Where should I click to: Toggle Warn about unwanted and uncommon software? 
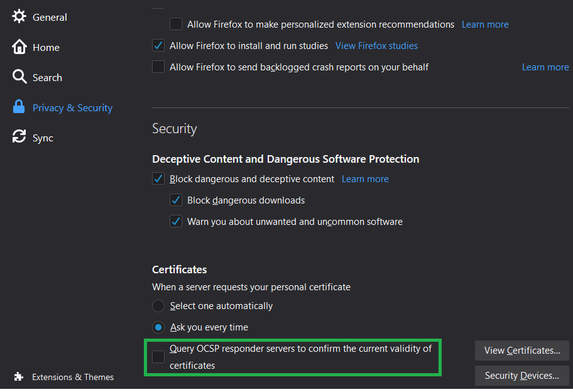[x=176, y=222]
